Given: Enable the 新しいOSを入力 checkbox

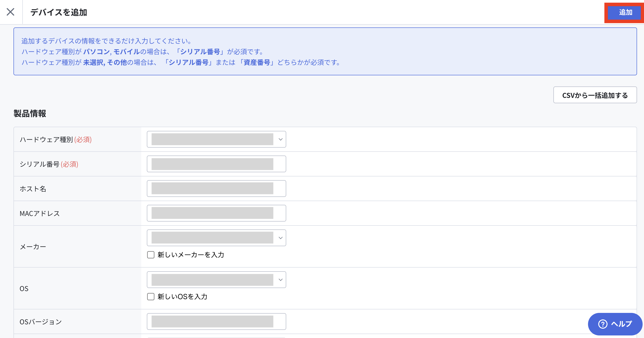Looking at the screenshot, I should coord(151,296).
